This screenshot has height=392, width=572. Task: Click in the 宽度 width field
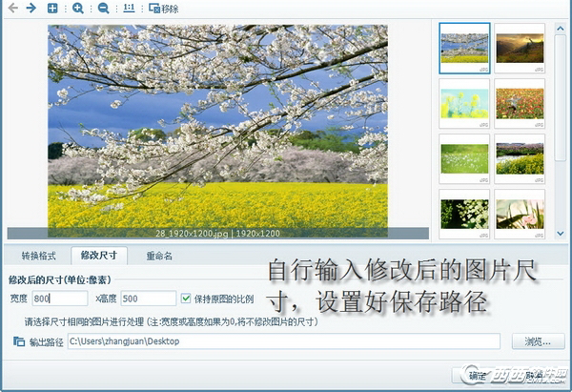[60, 299]
